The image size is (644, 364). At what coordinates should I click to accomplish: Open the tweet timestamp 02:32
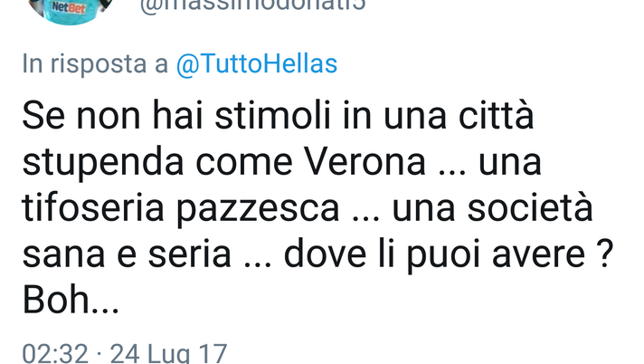point(55,354)
